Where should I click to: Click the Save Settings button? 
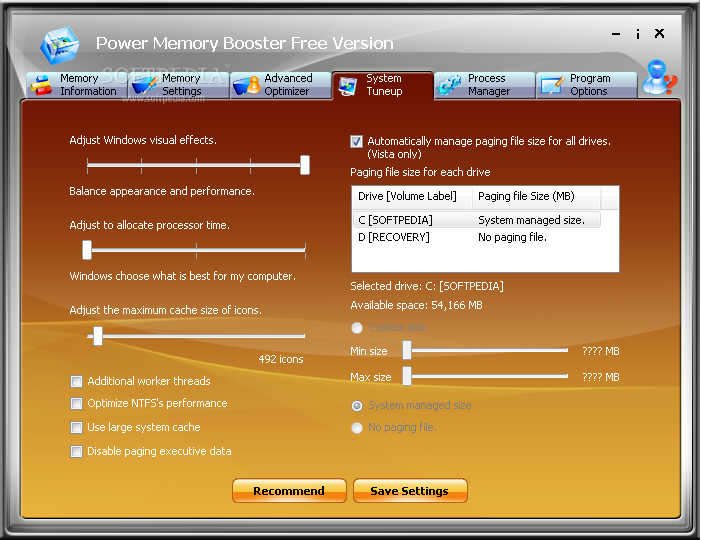click(410, 491)
